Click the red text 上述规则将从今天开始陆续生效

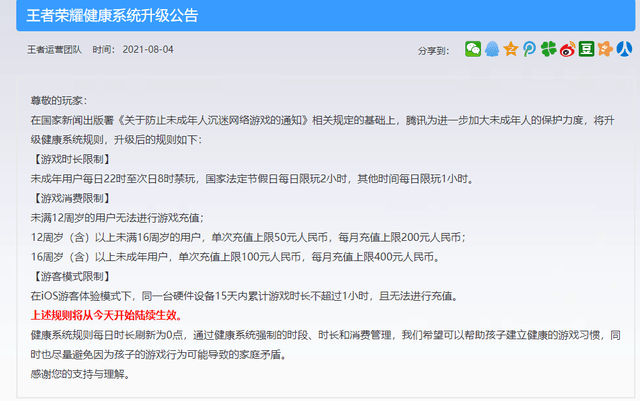106,315
